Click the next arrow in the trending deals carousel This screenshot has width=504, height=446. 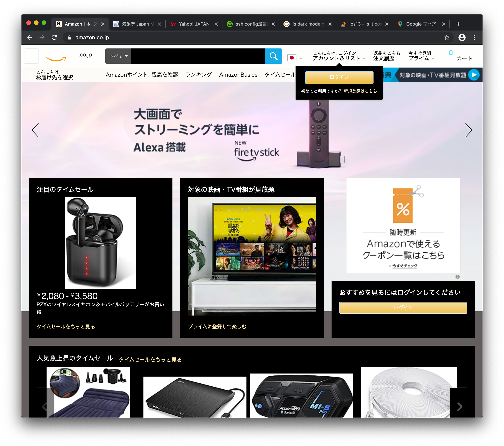click(x=460, y=406)
